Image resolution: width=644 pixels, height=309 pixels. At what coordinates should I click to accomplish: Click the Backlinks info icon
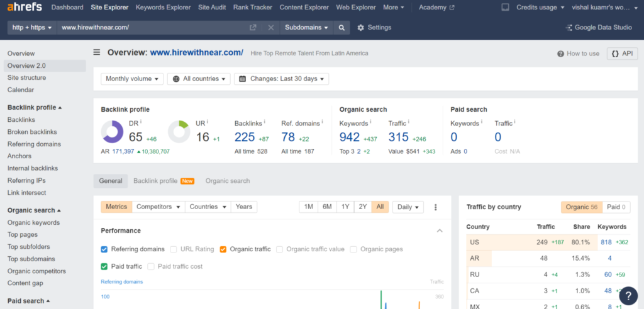[x=264, y=121]
